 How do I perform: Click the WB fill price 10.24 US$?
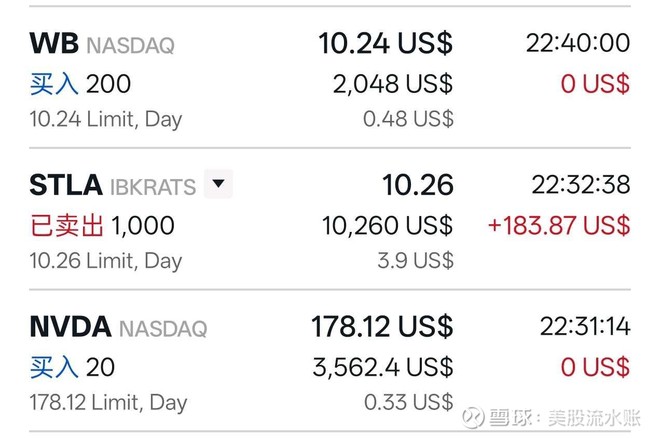[385, 43]
